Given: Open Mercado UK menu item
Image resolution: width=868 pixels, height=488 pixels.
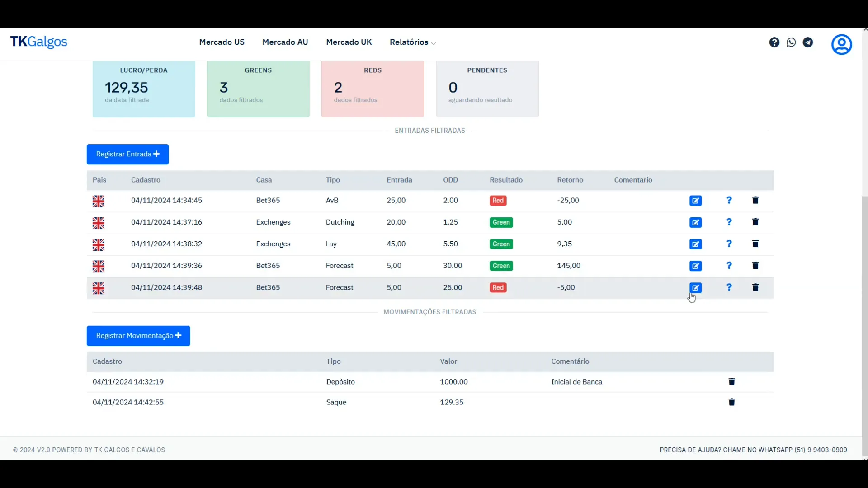Looking at the screenshot, I should 349,42.
